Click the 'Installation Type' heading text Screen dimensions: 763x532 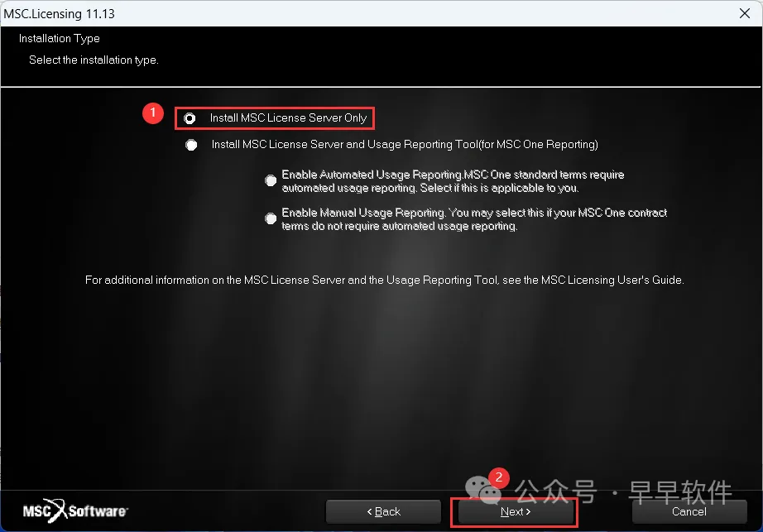(x=60, y=38)
